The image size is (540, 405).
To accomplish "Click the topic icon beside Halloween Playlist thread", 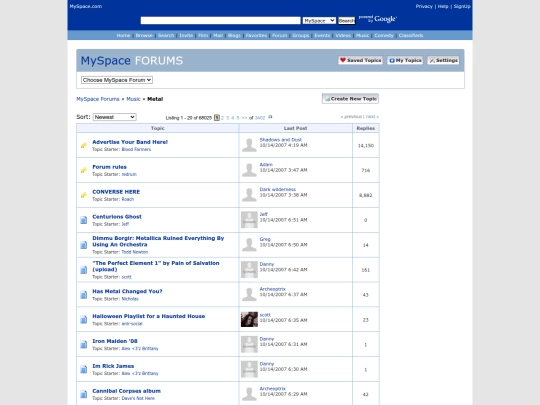I will pyautogui.click(x=84, y=320).
